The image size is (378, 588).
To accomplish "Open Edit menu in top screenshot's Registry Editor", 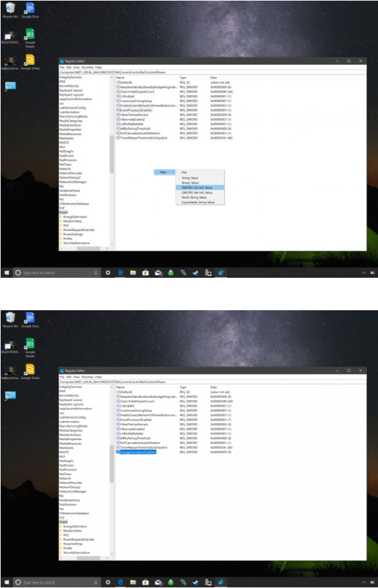I will tap(69, 67).
